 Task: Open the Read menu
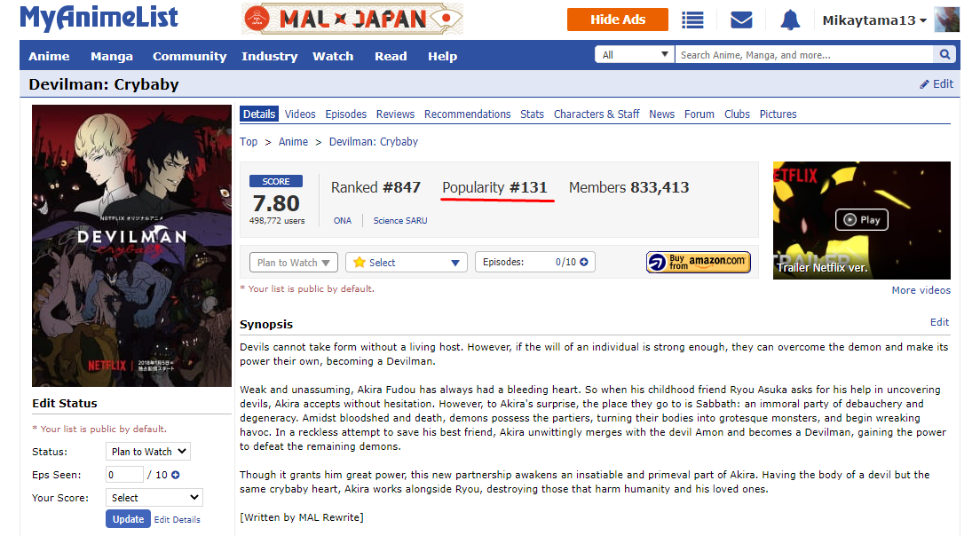coord(391,56)
